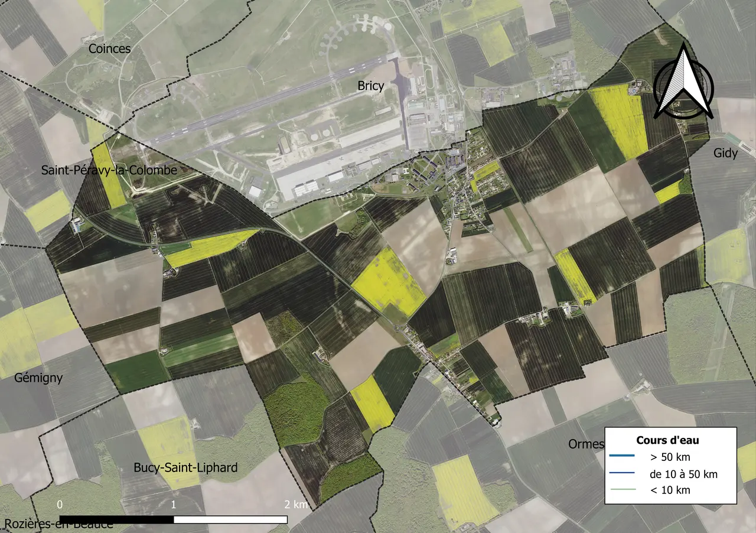Click the Rozières-en-Beauce label
Screen dimensions: 756x533
58,524
